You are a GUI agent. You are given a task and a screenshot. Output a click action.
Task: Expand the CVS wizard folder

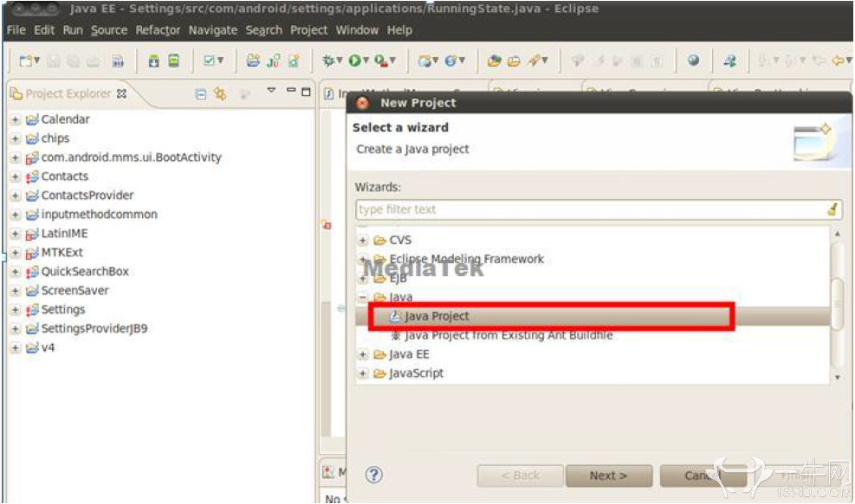363,240
